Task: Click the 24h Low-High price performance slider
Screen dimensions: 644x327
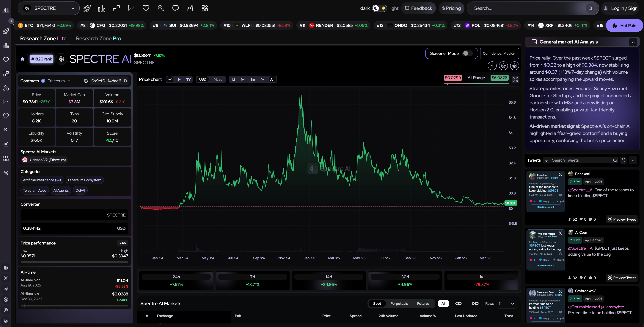Action: tap(74, 262)
